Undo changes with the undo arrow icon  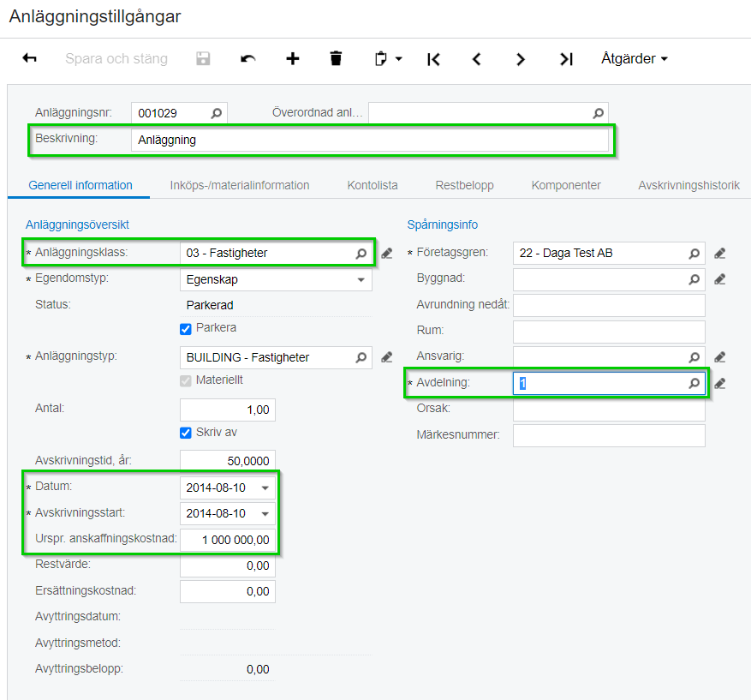pos(247,58)
